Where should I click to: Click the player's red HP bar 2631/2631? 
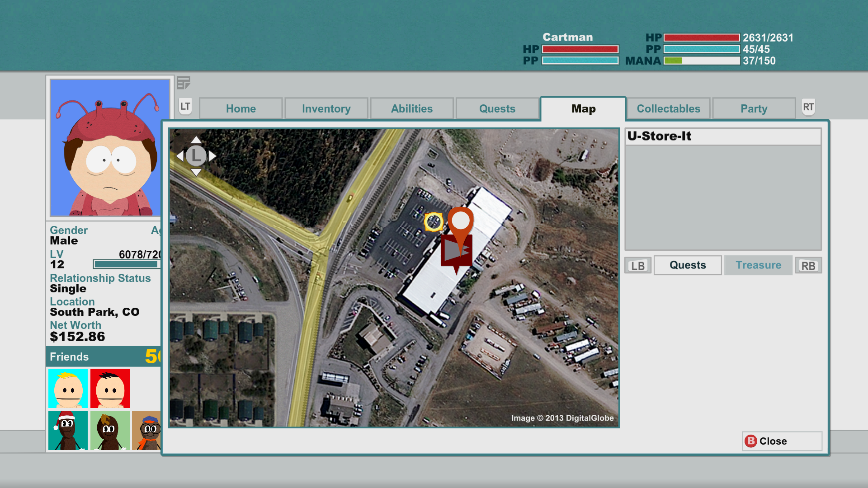(702, 38)
